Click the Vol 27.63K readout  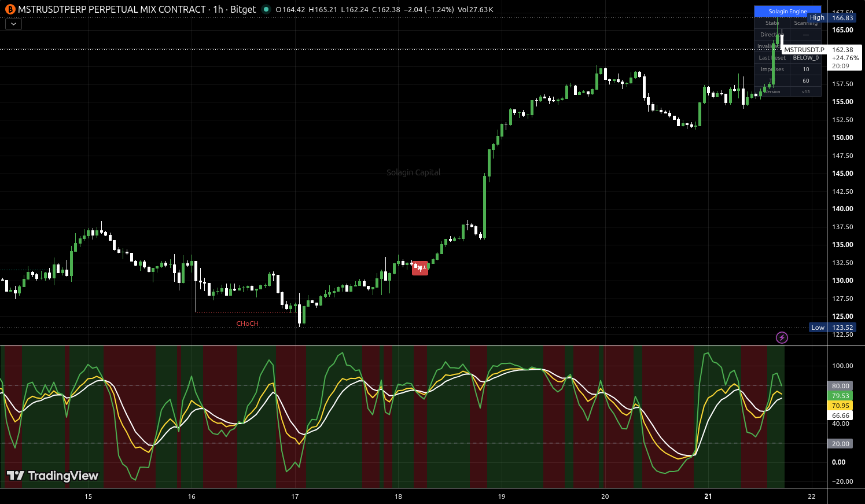[x=475, y=10]
